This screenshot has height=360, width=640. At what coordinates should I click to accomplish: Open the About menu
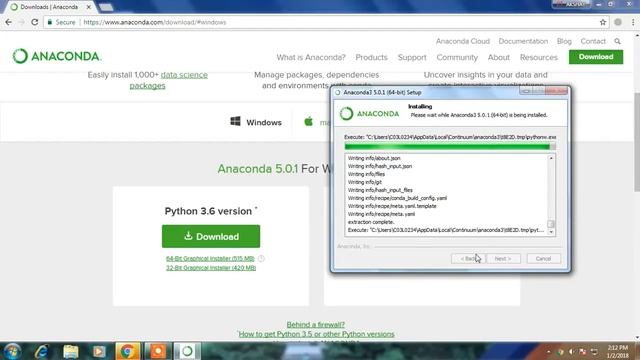pyautogui.click(x=498, y=57)
